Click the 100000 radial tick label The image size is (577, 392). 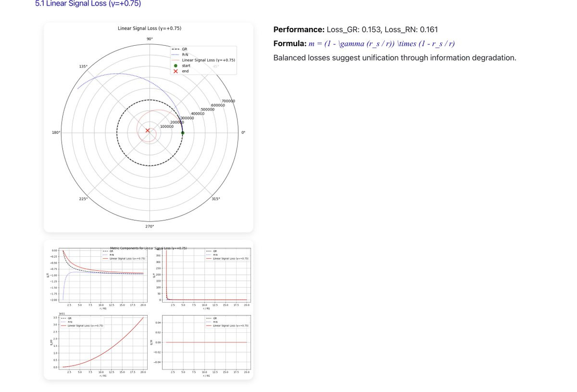point(167,126)
